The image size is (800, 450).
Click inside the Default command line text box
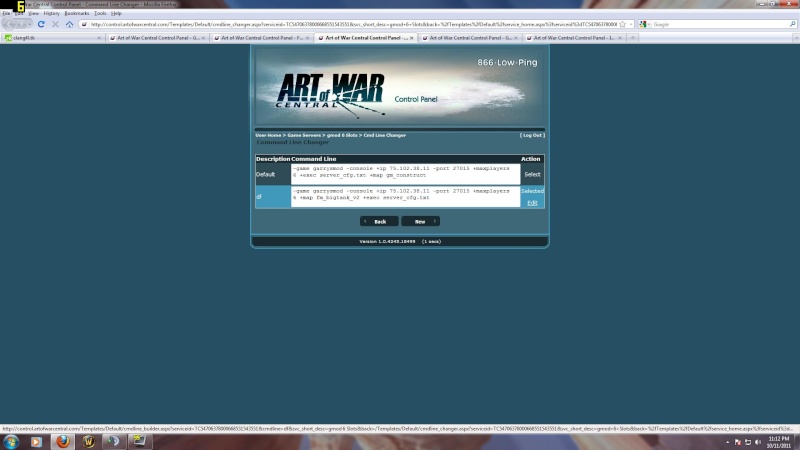406,174
